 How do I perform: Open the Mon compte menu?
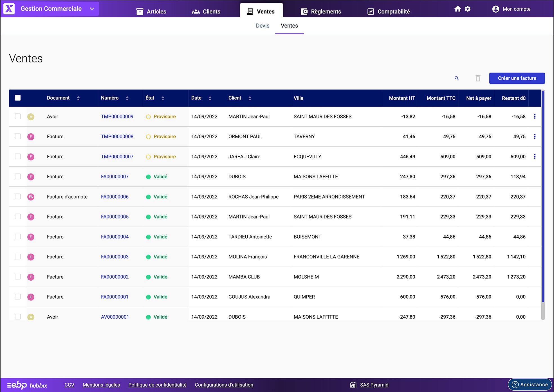pos(512,9)
